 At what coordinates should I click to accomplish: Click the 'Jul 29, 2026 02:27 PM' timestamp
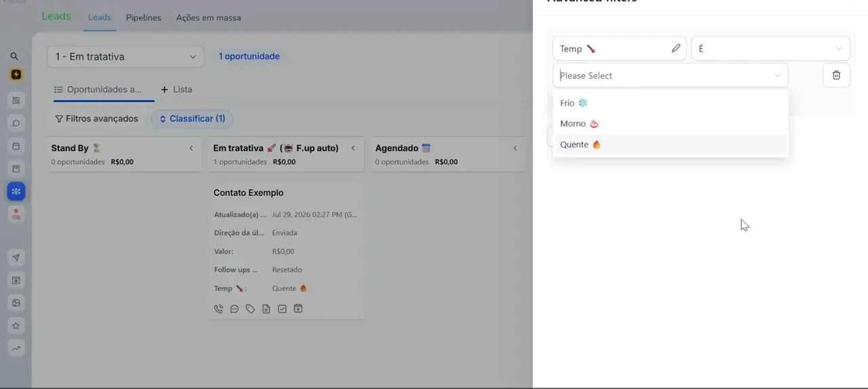pyautogui.click(x=314, y=215)
